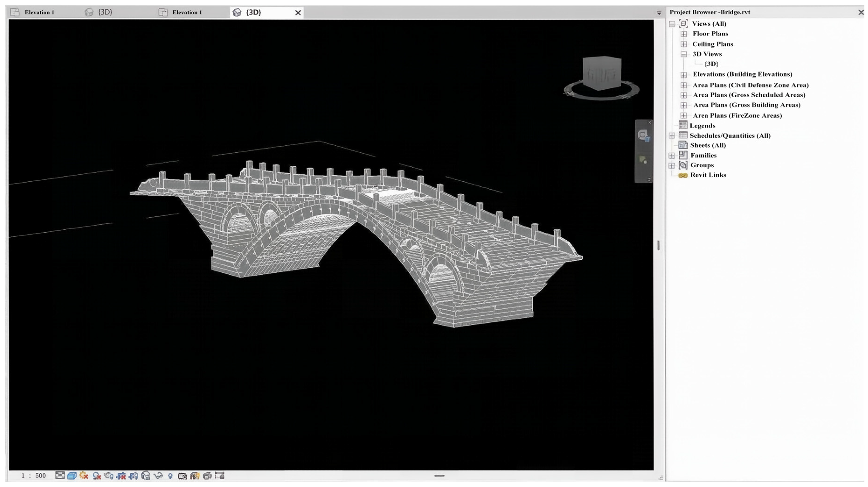Expand Area Plans (Gross Building Areas)

pyautogui.click(x=684, y=105)
